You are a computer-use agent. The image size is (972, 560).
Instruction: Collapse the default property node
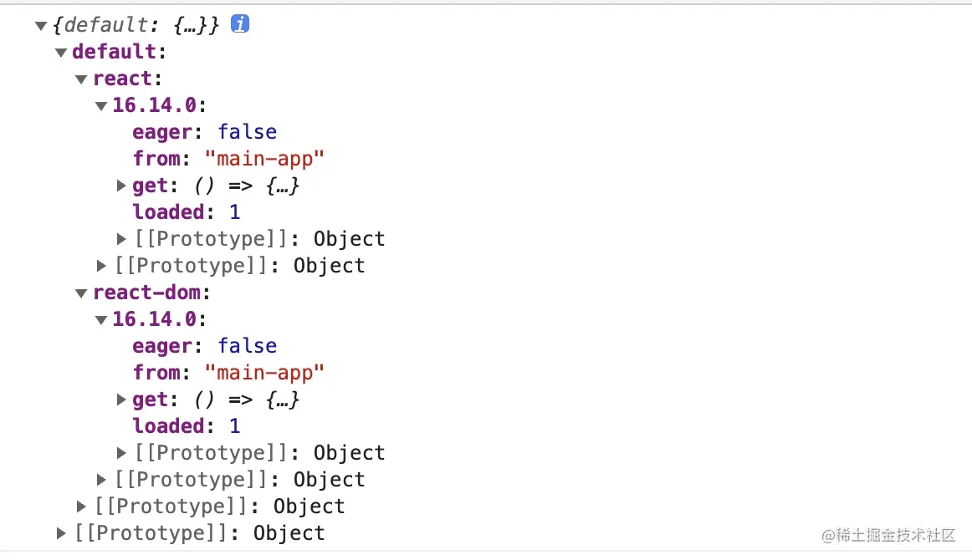pyautogui.click(x=61, y=53)
